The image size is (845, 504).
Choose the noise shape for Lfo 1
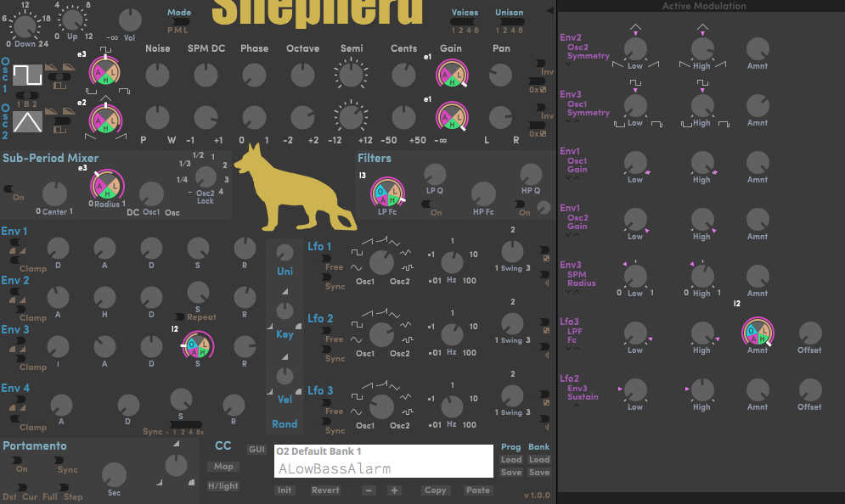point(406,252)
